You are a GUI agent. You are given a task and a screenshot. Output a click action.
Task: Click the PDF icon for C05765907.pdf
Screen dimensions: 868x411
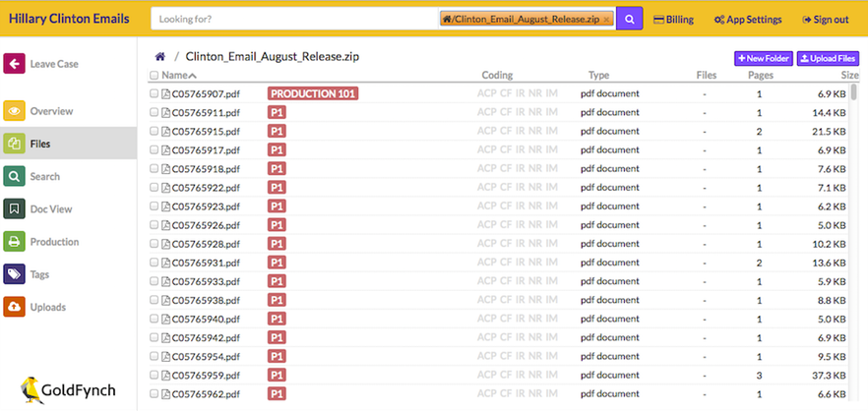(x=165, y=94)
